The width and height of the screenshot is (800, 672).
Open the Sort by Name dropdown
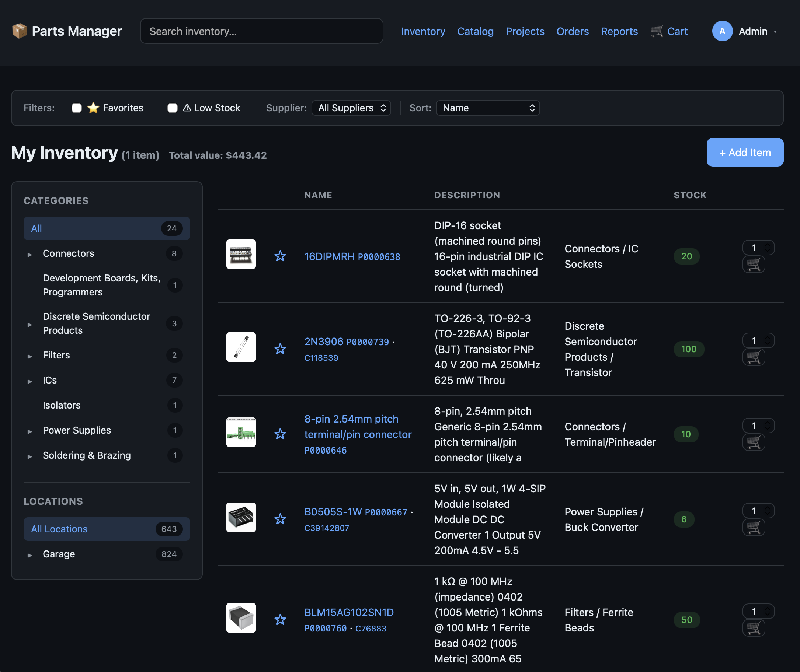(488, 108)
